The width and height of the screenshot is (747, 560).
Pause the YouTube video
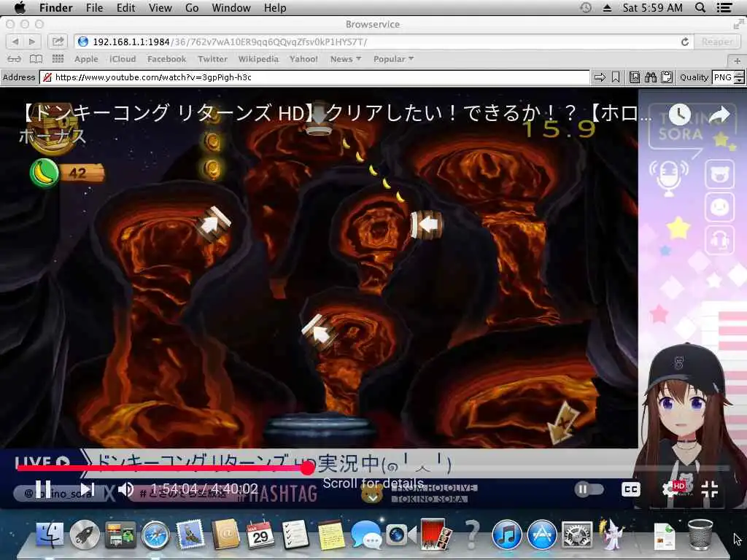point(43,489)
